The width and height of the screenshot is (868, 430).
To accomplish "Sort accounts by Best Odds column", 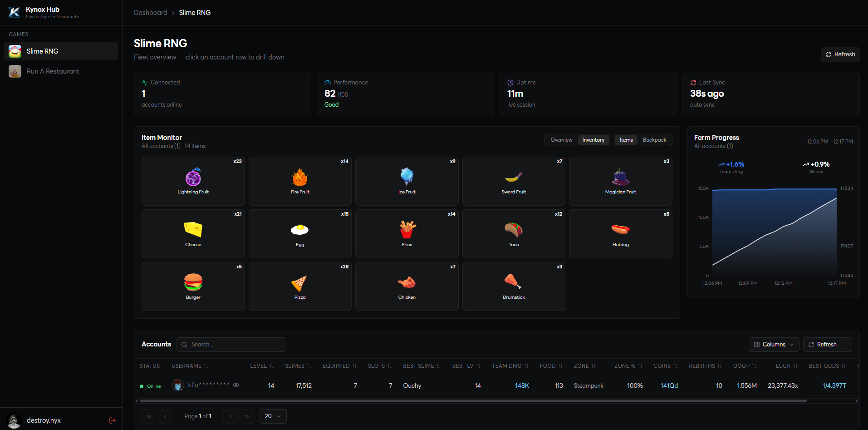I will tap(827, 366).
